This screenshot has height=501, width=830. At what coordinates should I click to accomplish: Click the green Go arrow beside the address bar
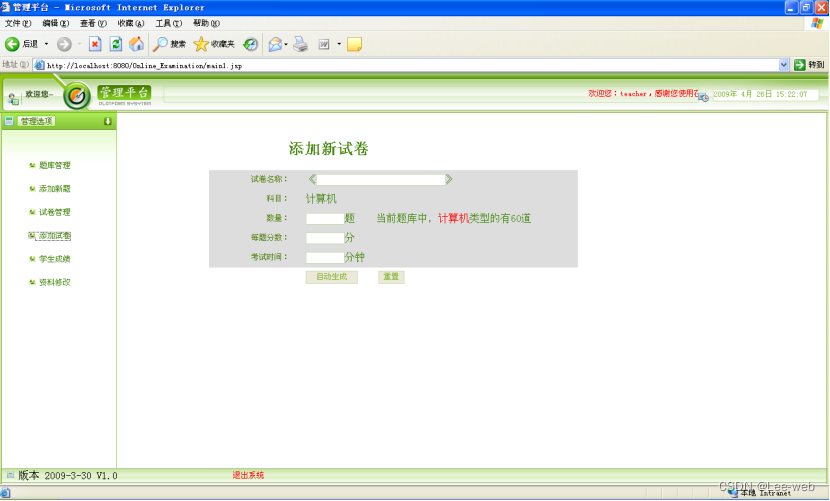800,65
